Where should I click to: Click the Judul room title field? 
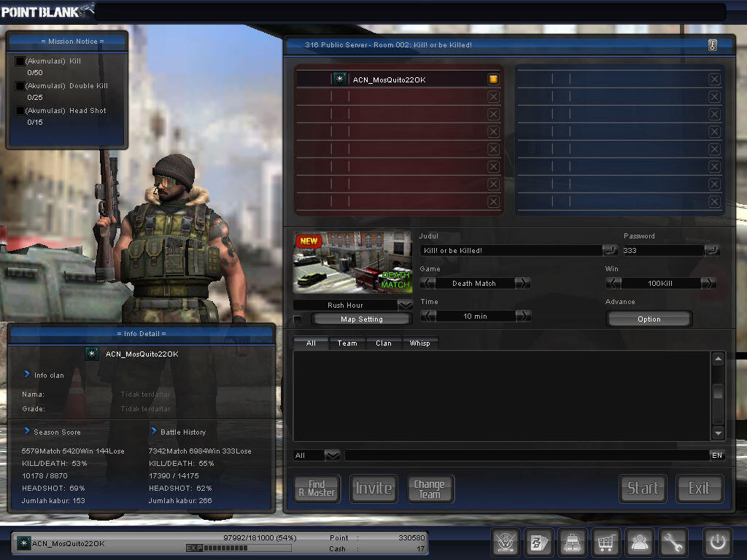coord(511,251)
